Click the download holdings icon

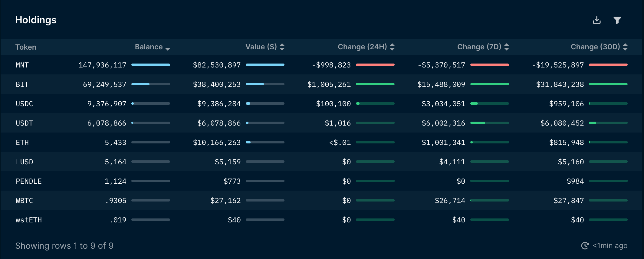point(596,20)
